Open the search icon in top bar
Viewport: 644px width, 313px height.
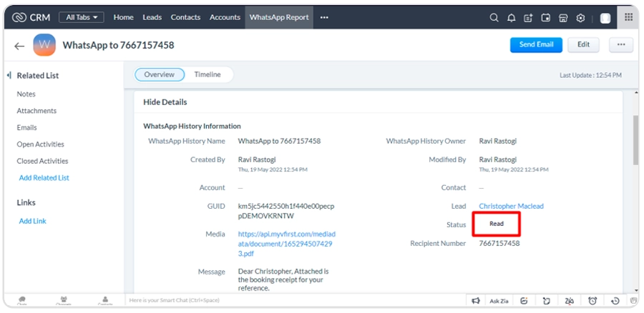click(x=494, y=17)
